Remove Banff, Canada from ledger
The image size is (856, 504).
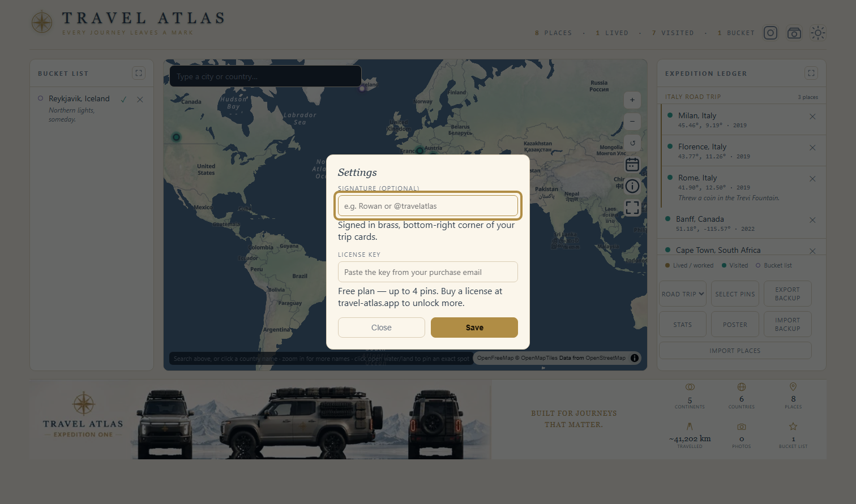(812, 220)
